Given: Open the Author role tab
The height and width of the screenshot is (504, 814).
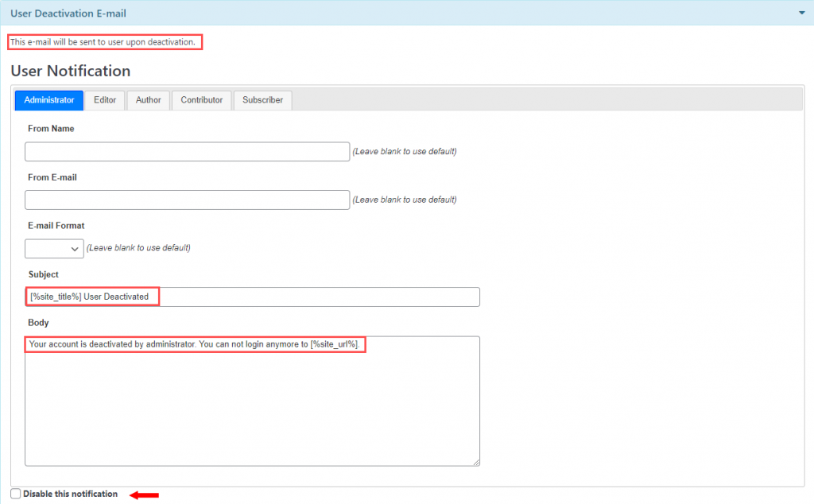Looking at the screenshot, I should 148,100.
